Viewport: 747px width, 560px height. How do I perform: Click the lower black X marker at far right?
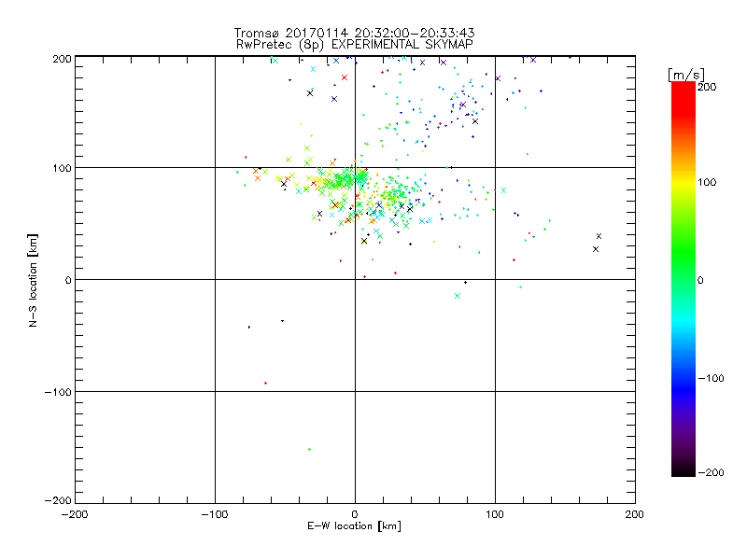596,249
